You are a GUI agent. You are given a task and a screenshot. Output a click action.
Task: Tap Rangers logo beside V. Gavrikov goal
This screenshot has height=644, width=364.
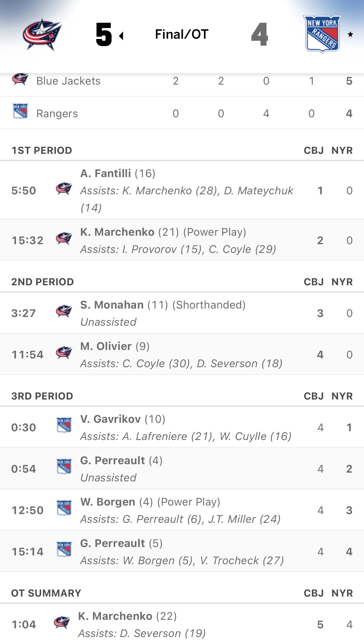(64, 425)
